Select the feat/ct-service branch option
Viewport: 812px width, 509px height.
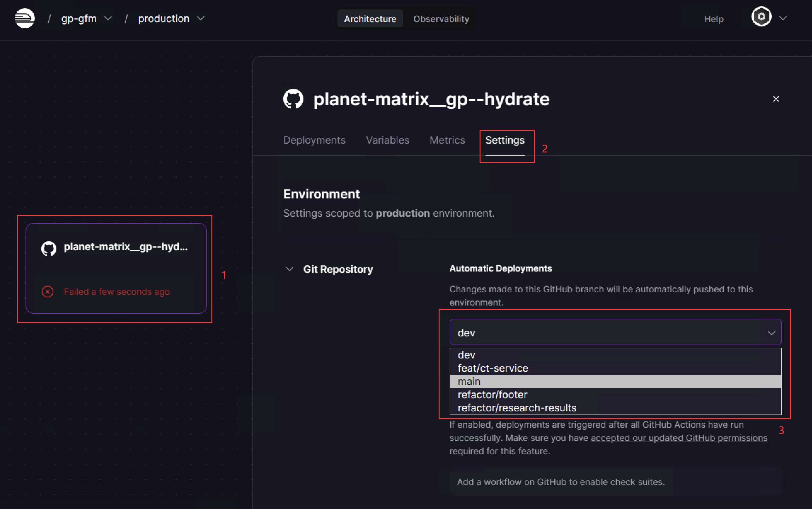pyautogui.click(x=615, y=368)
